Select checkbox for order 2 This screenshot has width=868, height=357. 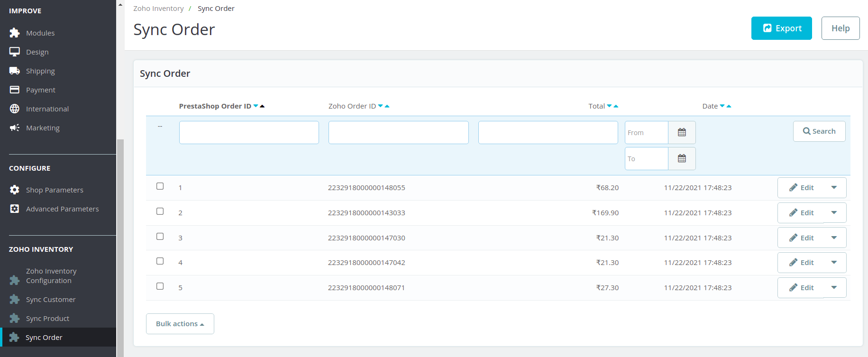(x=160, y=211)
